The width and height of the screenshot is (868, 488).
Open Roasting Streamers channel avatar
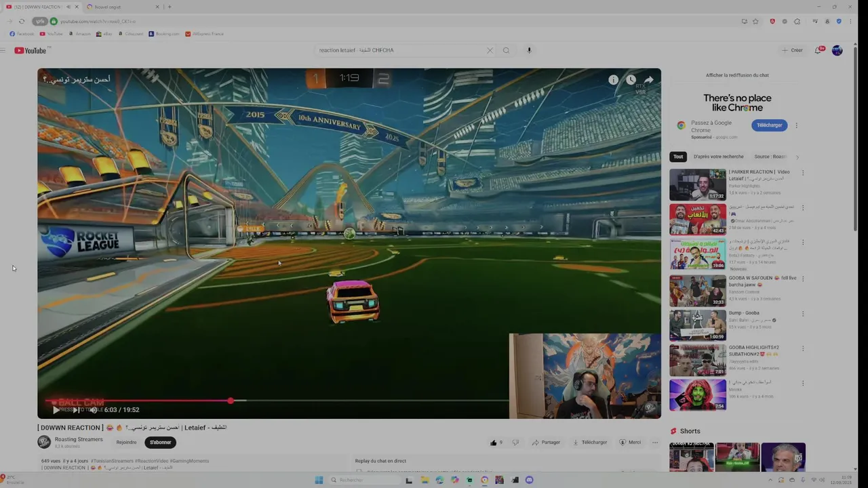pos(44,442)
